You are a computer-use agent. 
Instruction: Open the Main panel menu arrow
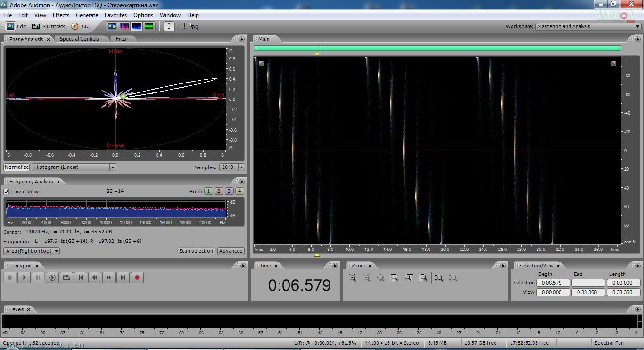pos(637,39)
